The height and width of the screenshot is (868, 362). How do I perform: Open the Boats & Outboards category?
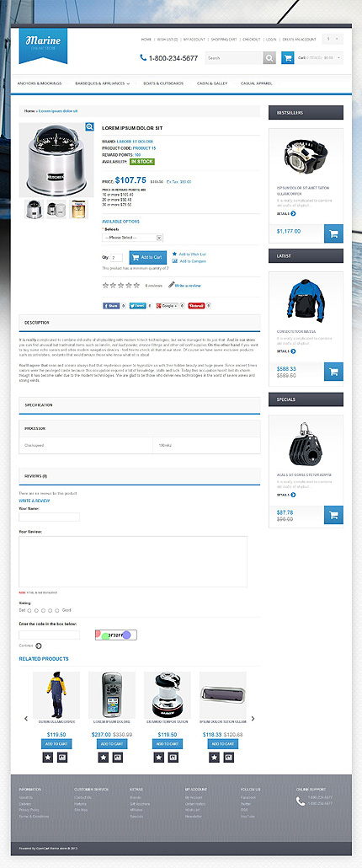pyautogui.click(x=163, y=83)
